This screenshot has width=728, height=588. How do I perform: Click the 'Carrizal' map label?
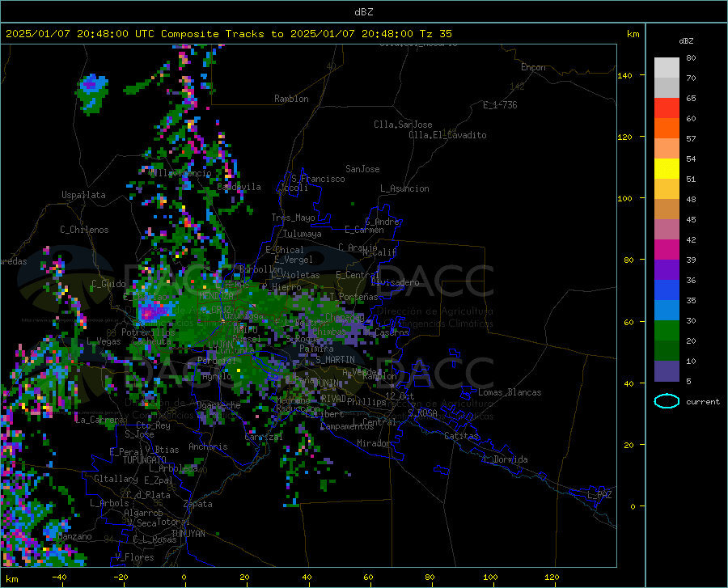tap(263, 437)
